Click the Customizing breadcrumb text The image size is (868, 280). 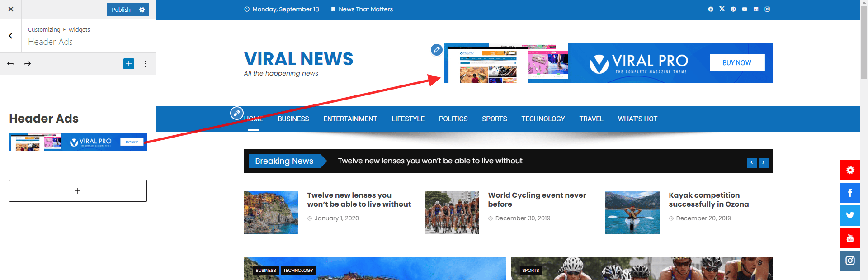tap(44, 29)
